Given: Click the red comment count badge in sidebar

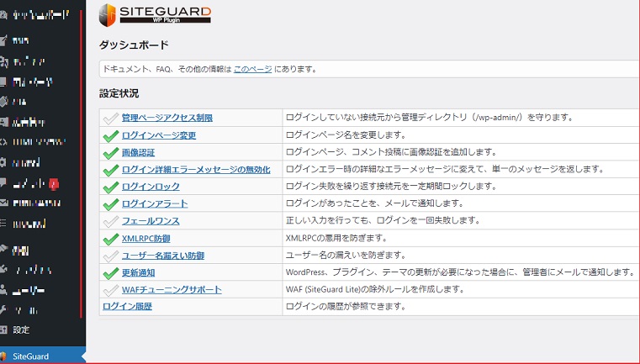Looking at the screenshot, I should 54,184.
